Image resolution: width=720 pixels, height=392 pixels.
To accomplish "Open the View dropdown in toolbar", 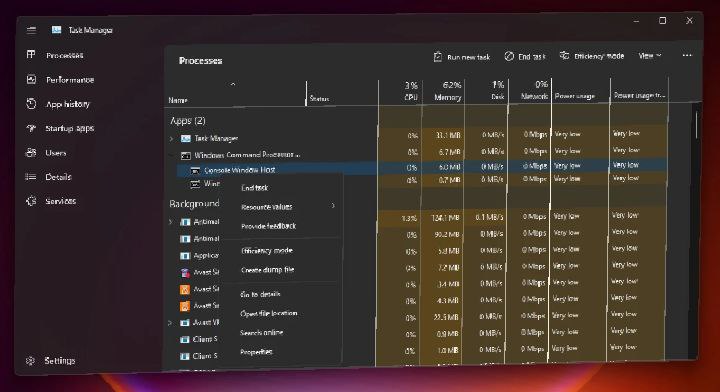I will pyautogui.click(x=650, y=56).
